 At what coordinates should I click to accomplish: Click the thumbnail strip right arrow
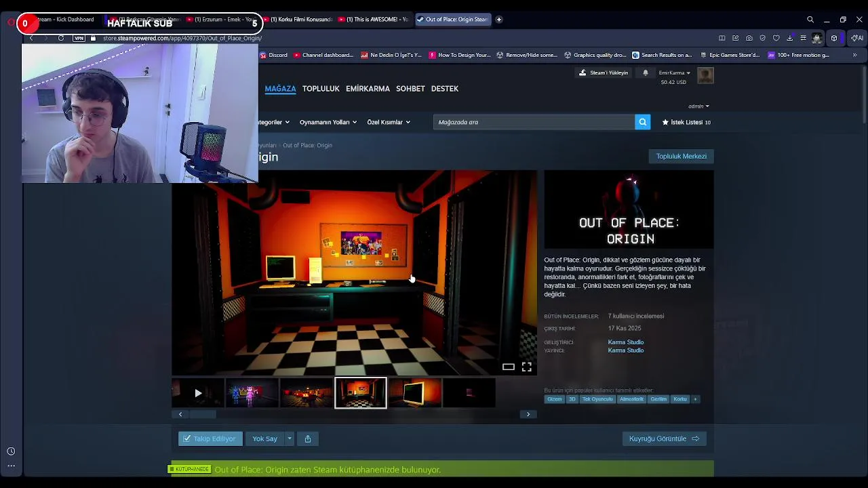click(528, 414)
